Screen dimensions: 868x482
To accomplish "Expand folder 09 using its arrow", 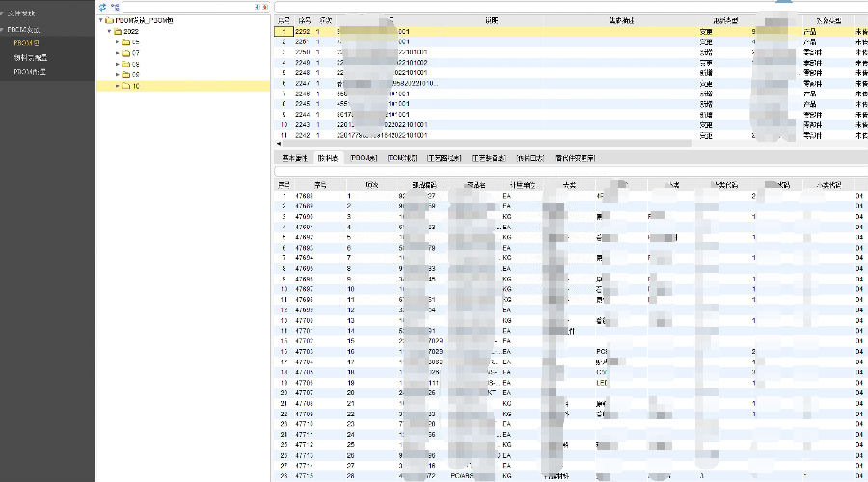I will (117, 75).
